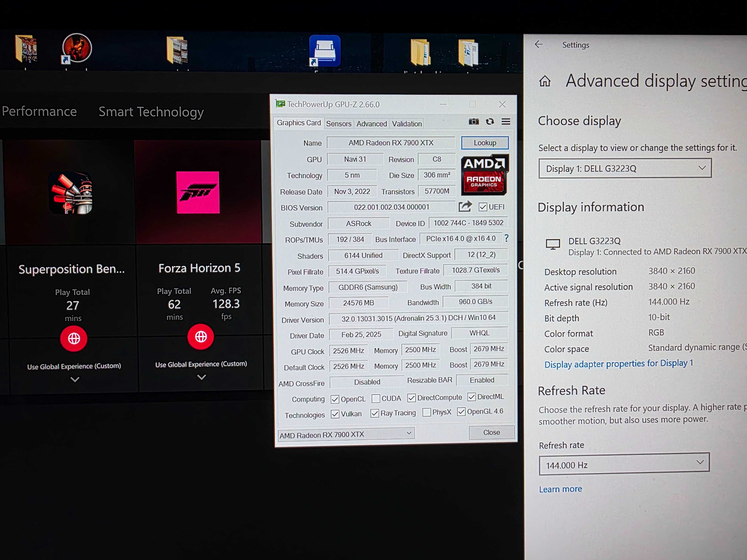Click the Forza Horizon 5 game icon

198,192
